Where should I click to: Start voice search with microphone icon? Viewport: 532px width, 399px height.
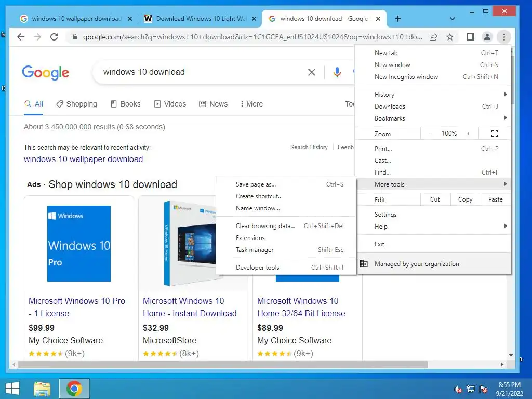point(337,72)
